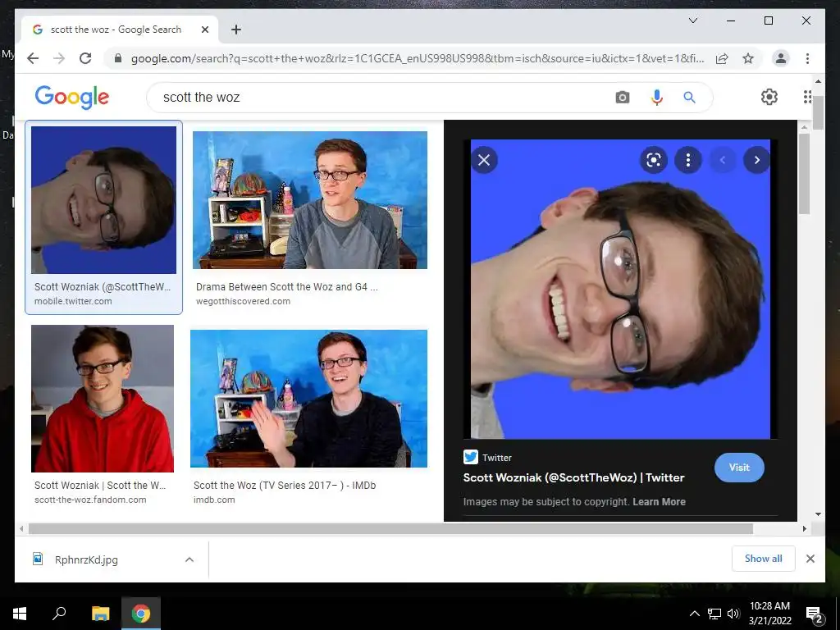Open preview panel more options menu
Viewport: 840px width, 630px height.
(x=688, y=160)
